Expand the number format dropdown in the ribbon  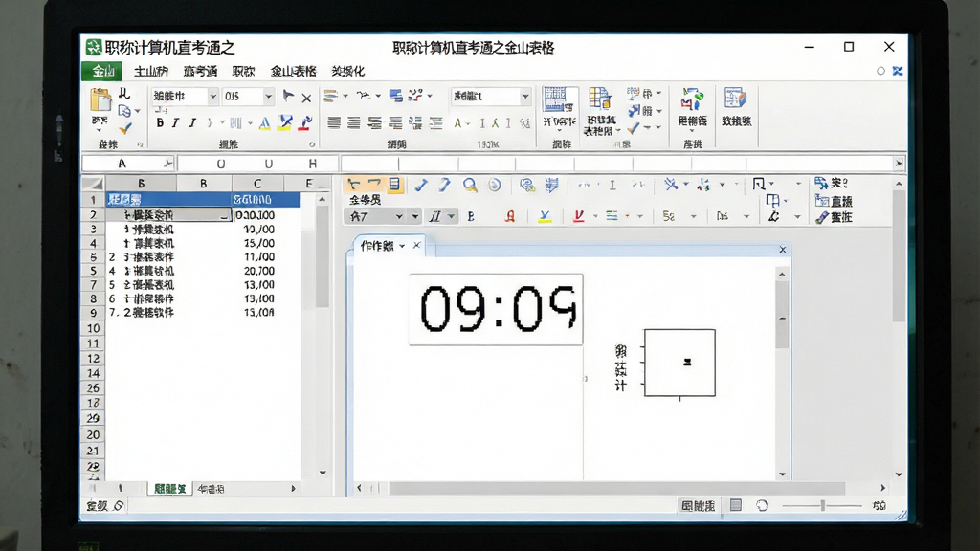click(525, 97)
